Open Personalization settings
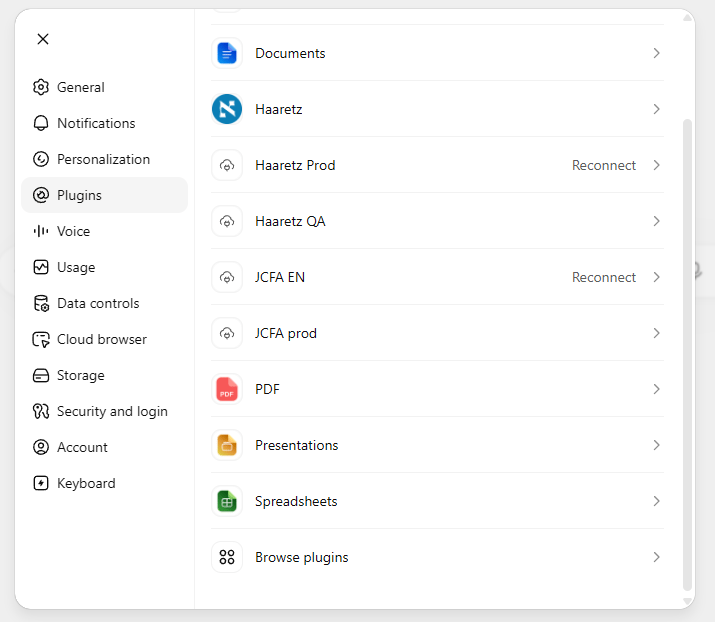This screenshot has width=715, height=622. point(104,159)
